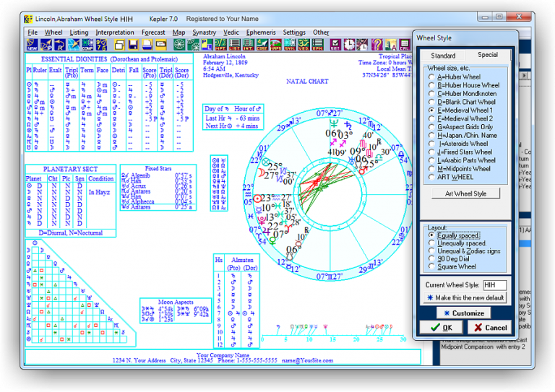This screenshot has height=392, width=555.
Task: Select the Square Wheel layout
Action: (x=431, y=267)
